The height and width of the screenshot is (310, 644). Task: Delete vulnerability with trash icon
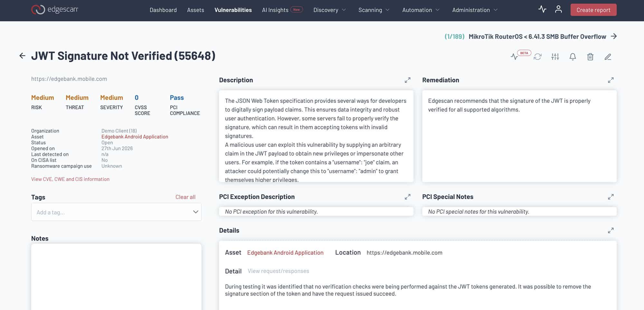click(590, 57)
